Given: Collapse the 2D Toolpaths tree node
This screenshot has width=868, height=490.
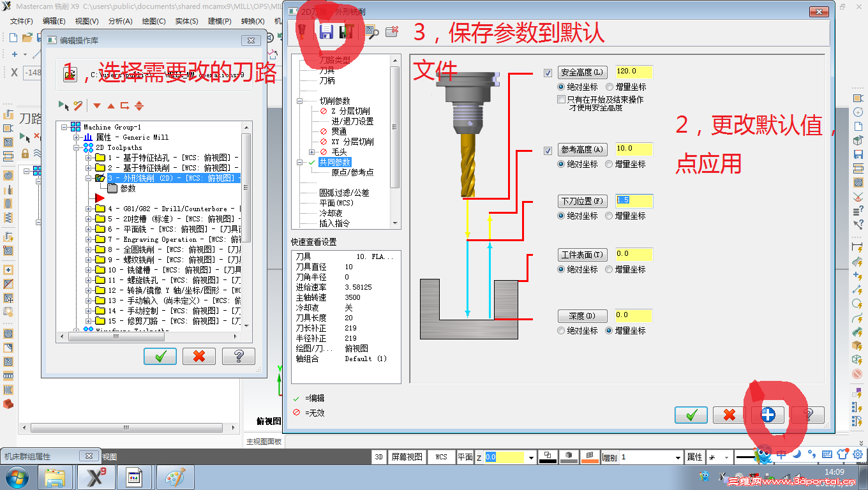Looking at the screenshot, I should click(x=77, y=147).
